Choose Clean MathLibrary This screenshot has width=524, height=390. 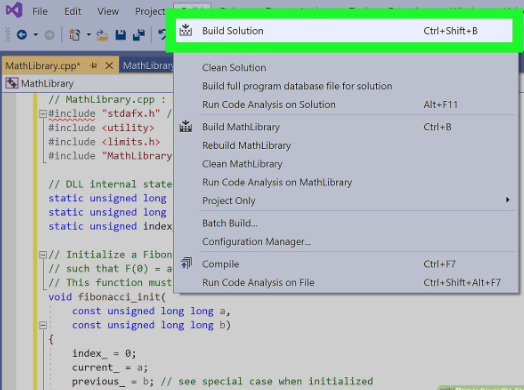point(346,164)
